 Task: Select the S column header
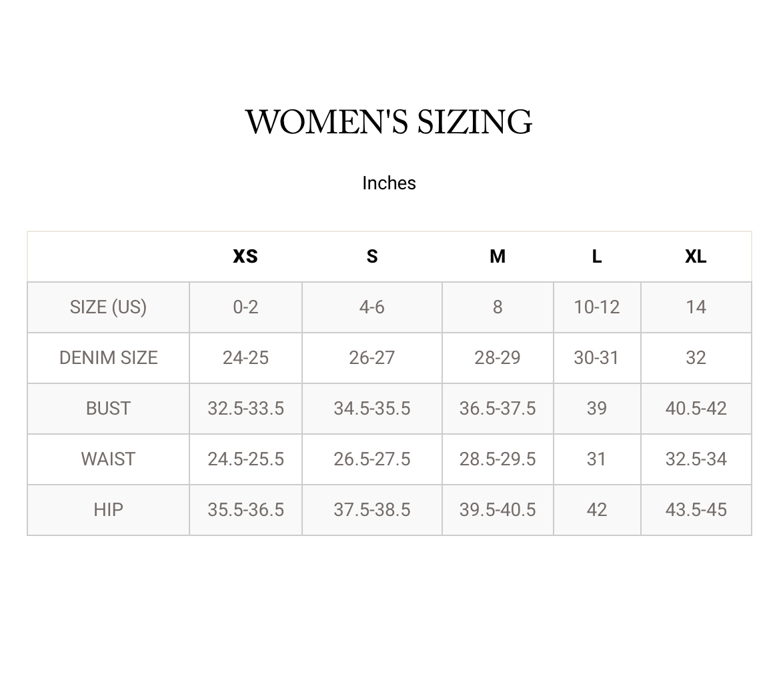pos(372,257)
